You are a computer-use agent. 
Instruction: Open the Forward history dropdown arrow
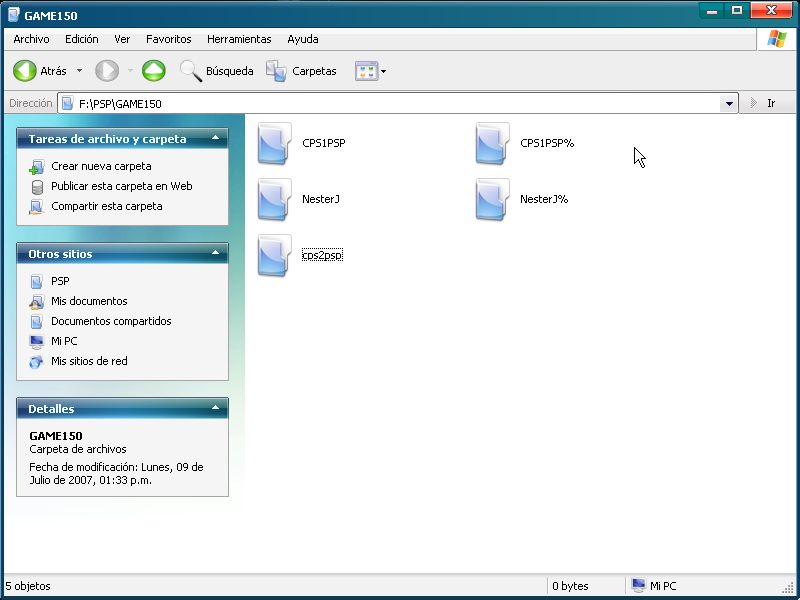click(130, 71)
